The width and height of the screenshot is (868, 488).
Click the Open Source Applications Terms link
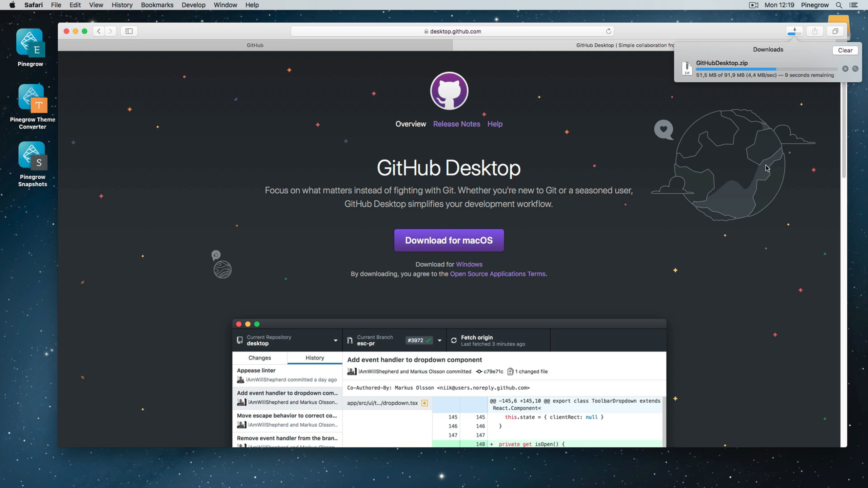[498, 273]
